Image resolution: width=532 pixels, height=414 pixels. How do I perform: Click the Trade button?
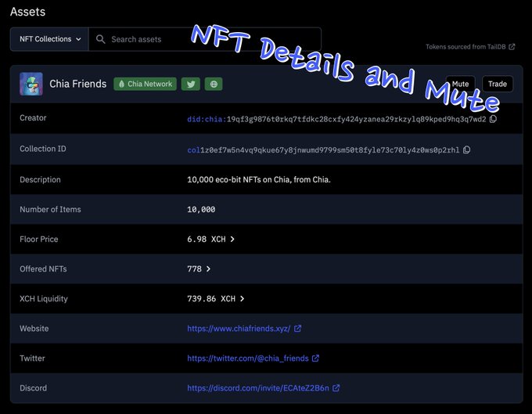(x=498, y=84)
